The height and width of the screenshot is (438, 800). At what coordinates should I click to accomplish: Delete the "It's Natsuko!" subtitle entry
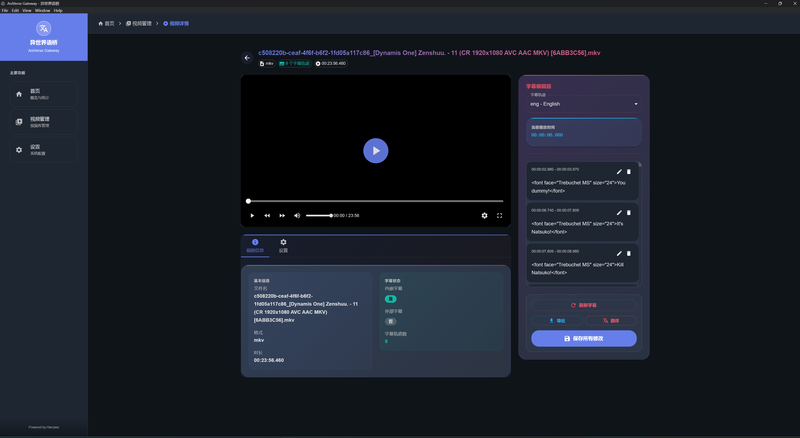tap(629, 212)
